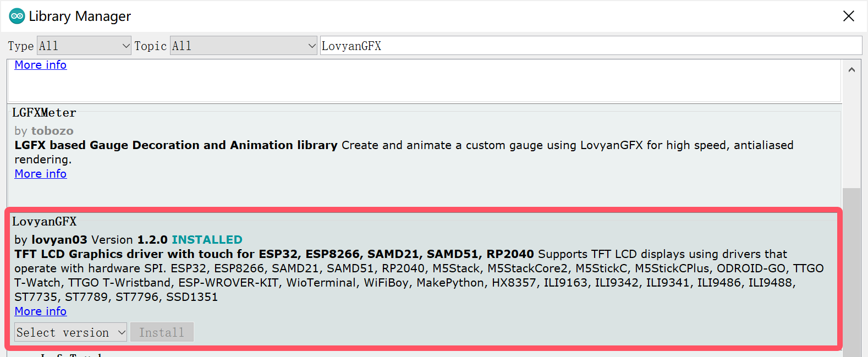Click the Install button for LovyanGFX
The width and height of the screenshot is (868, 357).
tap(162, 332)
